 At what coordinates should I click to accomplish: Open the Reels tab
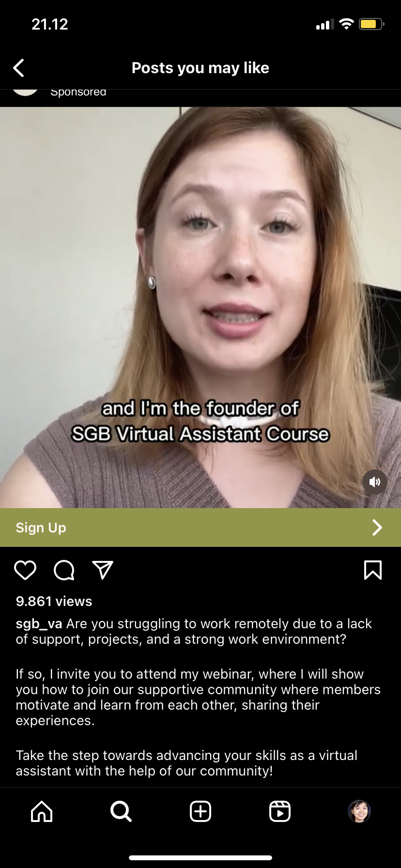tap(280, 811)
